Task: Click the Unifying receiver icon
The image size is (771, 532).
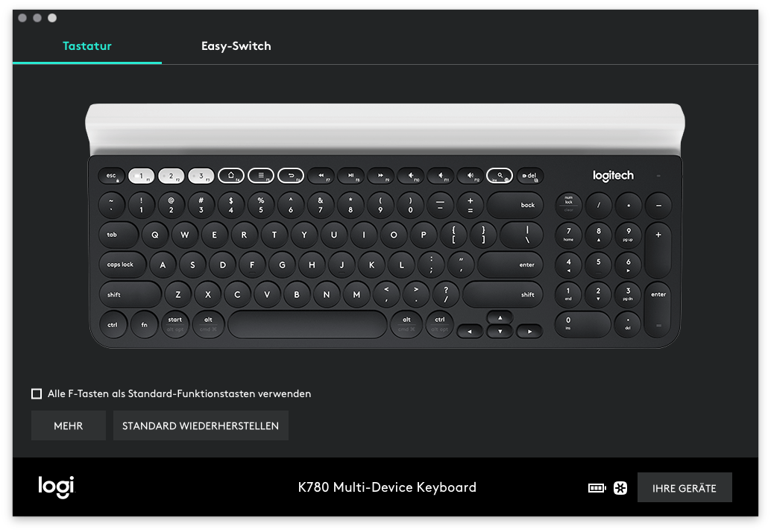Action: coord(620,488)
